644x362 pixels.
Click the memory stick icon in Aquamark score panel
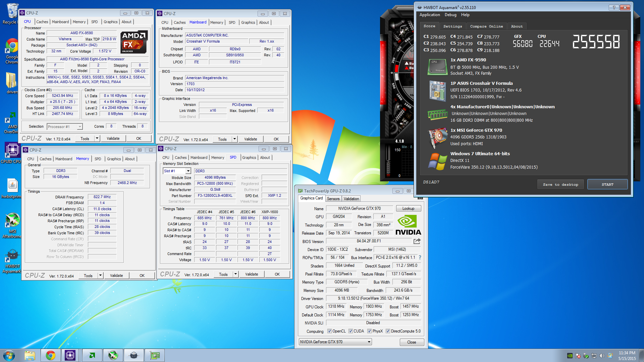437,114
